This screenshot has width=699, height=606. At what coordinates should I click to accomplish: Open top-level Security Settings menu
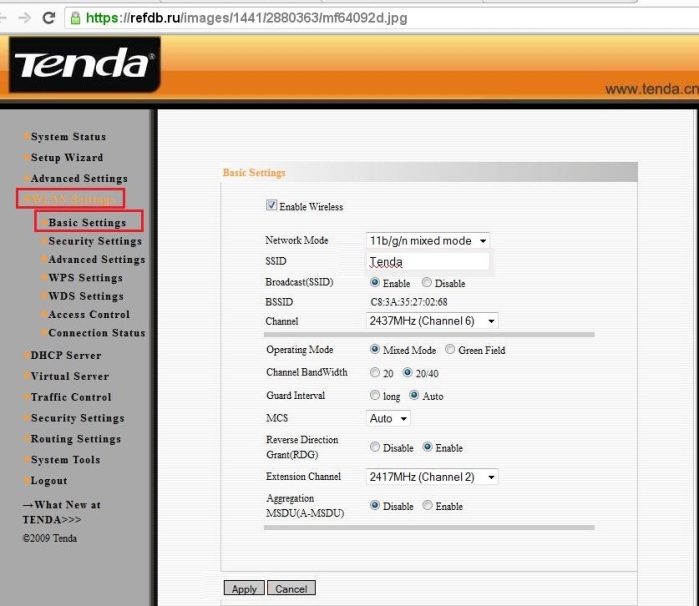[x=78, y=418]
